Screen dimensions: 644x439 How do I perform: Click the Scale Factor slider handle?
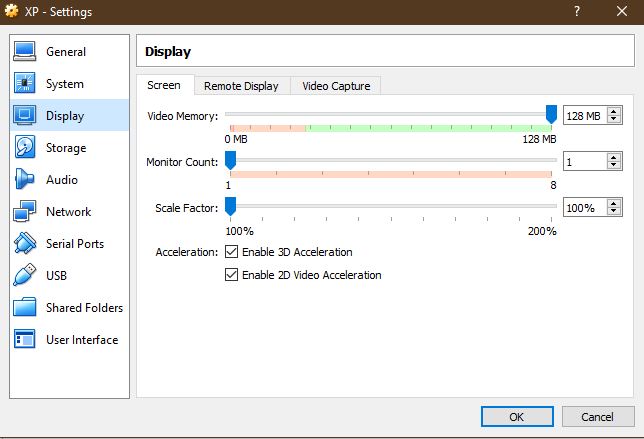coord(230,206)
